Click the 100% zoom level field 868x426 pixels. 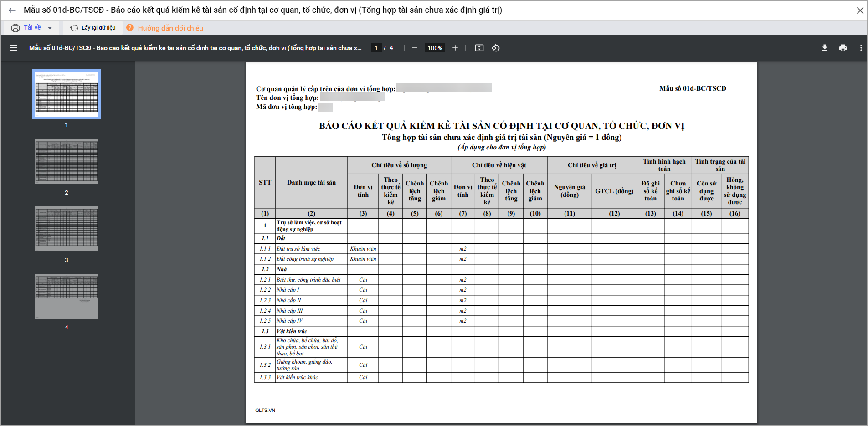(435, 48)
